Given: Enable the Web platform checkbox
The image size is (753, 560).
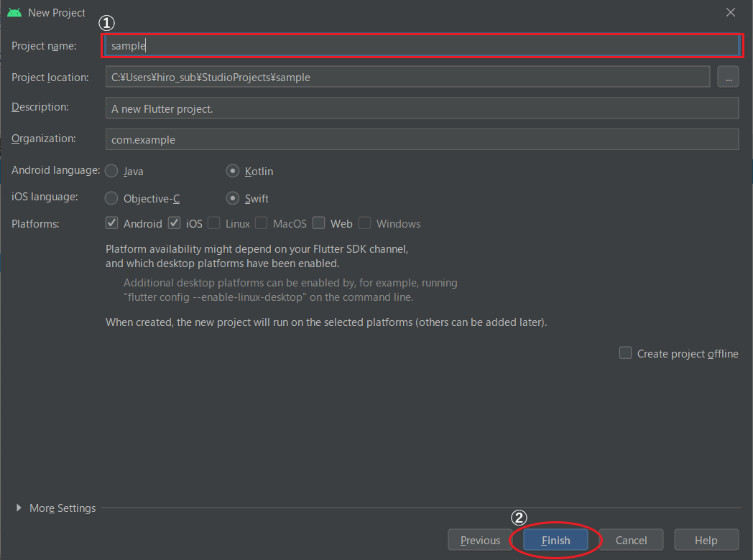Looking at the screenshot, I should 319,223.
